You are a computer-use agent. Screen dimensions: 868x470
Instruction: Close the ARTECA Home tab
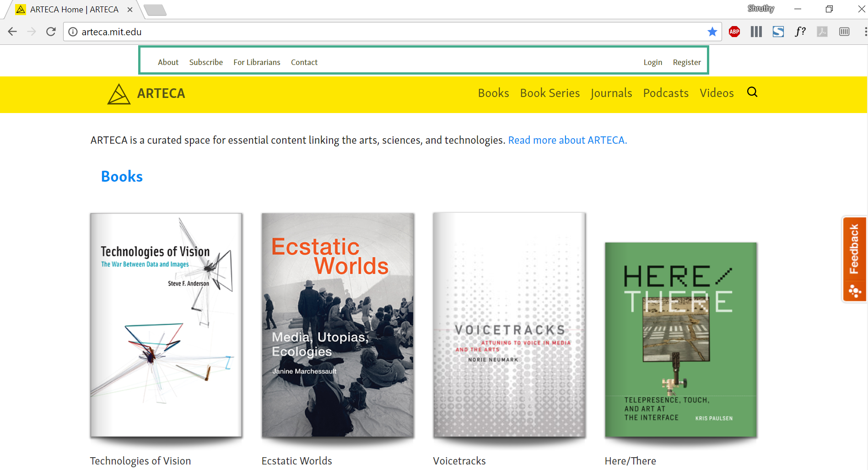(130, 10)
